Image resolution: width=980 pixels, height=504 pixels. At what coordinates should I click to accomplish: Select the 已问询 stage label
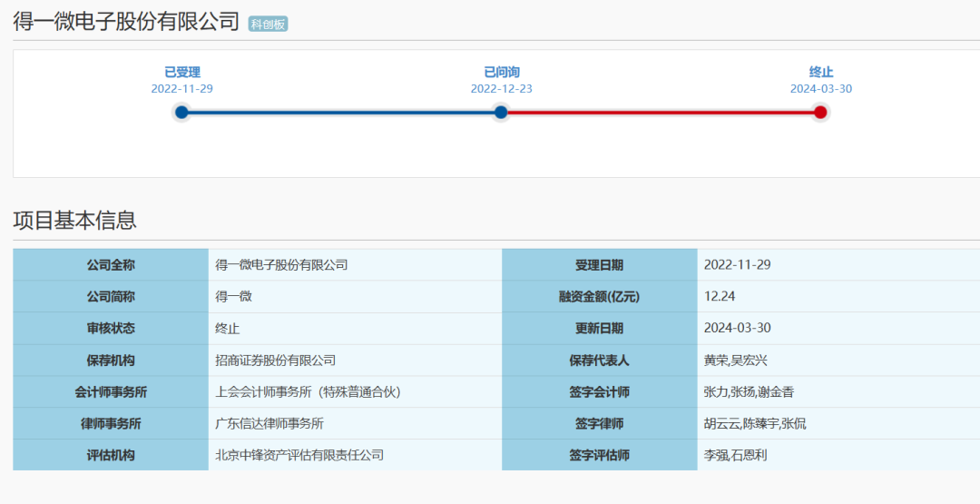point(501,72)
